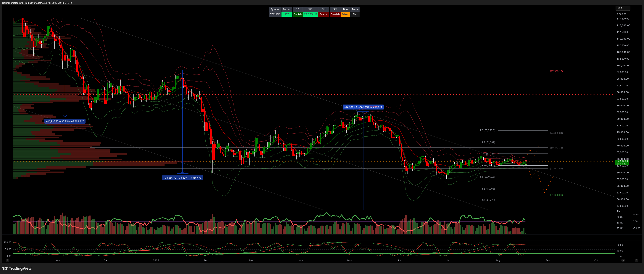Image resolution: width=644 pixels, height=274 pixels.
Task: Select the −35.75% measurement label
Action: coord(65,121)
